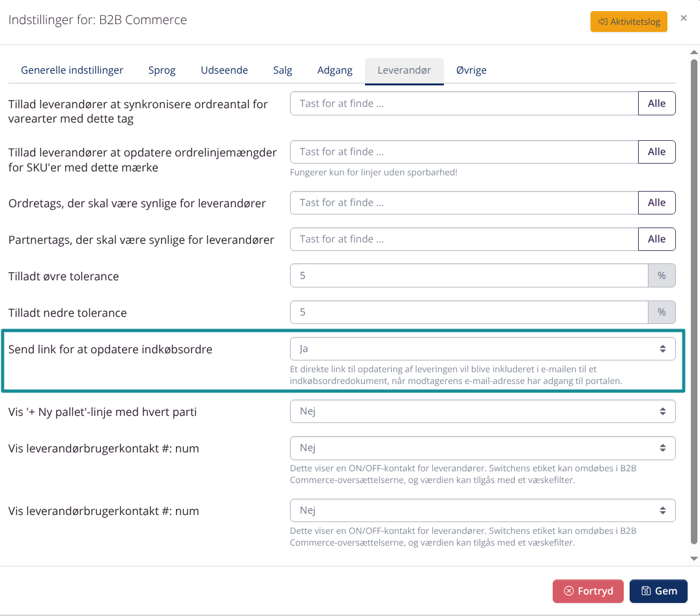The height and width of the screenshot is (616, 700).
Task: Click the vertical scrollbar thumb
Action: tap(693, 302)
